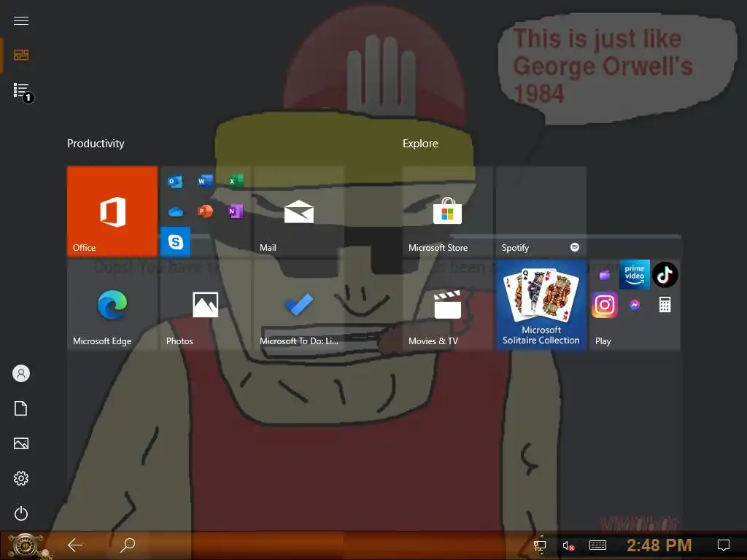Screen dimensions: 747x560
Task: Click the steampunk Start button
Action: (x=27, y=545)
